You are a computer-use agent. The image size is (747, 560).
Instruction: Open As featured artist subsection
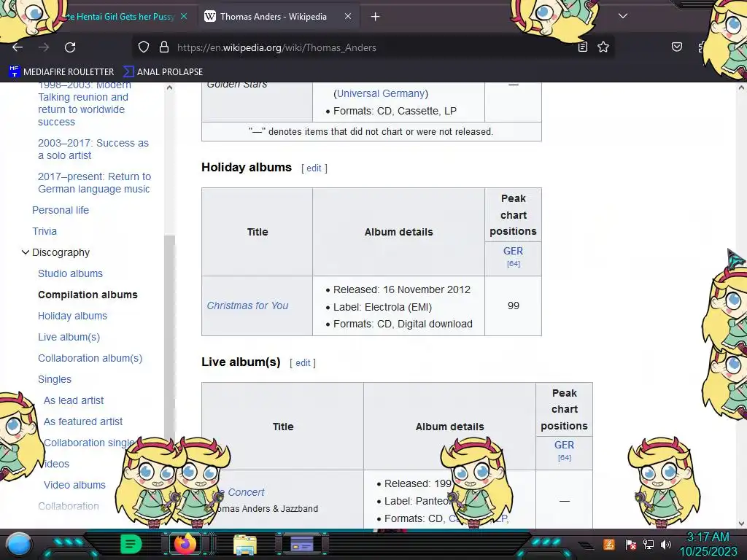coord(83,421)
